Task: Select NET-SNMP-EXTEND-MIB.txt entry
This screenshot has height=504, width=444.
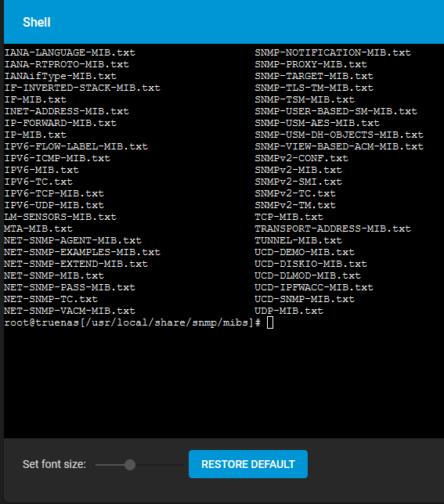Action: point(76,264)
